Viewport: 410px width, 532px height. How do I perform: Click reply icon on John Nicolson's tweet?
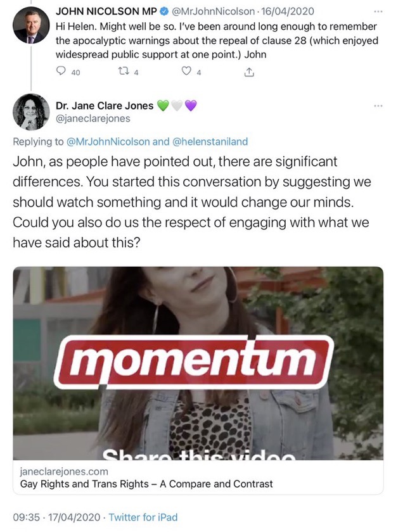61,71
